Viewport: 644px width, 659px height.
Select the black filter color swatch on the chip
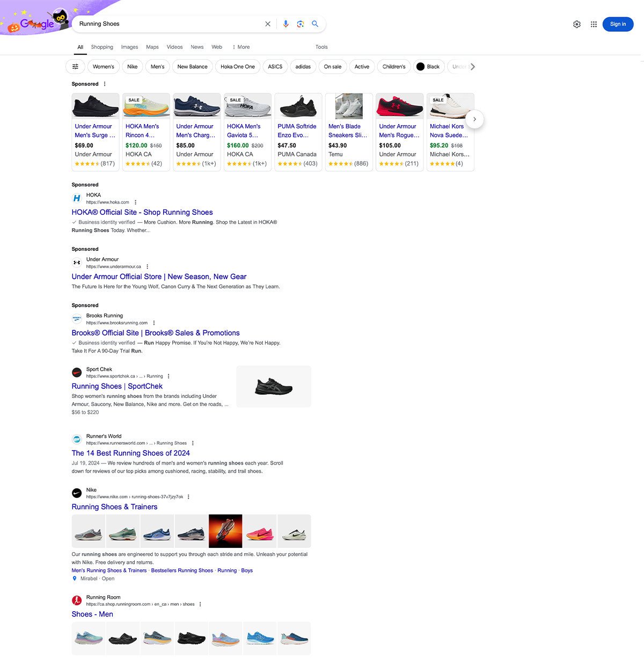click(x=421, y=66)
